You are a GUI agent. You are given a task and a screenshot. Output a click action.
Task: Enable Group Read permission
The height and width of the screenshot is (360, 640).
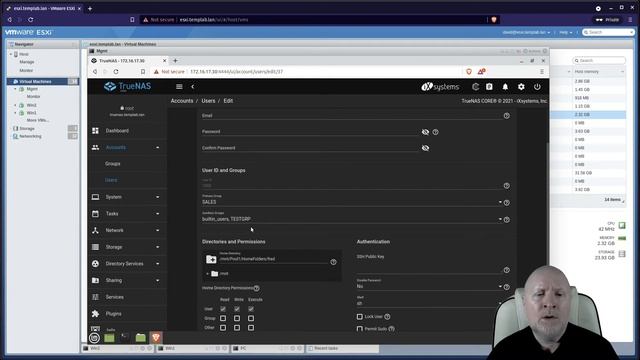pos(223,318)
